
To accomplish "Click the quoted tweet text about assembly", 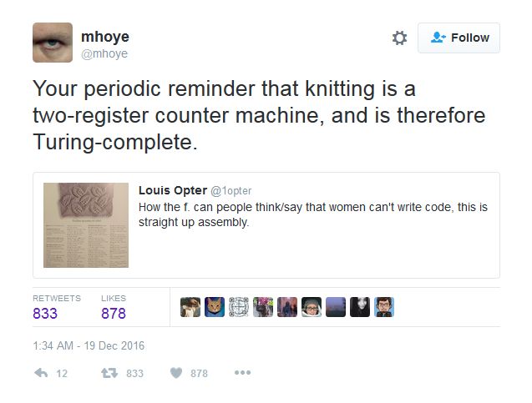I will click(312, 214).
